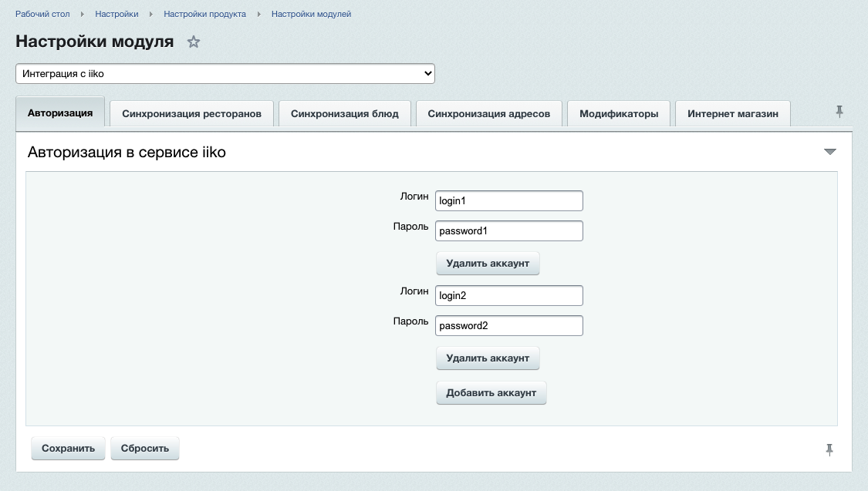Click the 'Добавить аккаунт' button

point(491,392)
